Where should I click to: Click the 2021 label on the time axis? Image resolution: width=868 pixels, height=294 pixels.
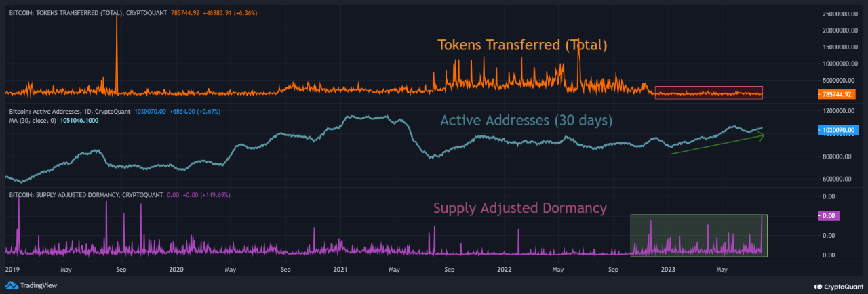(x=340, y=270)
